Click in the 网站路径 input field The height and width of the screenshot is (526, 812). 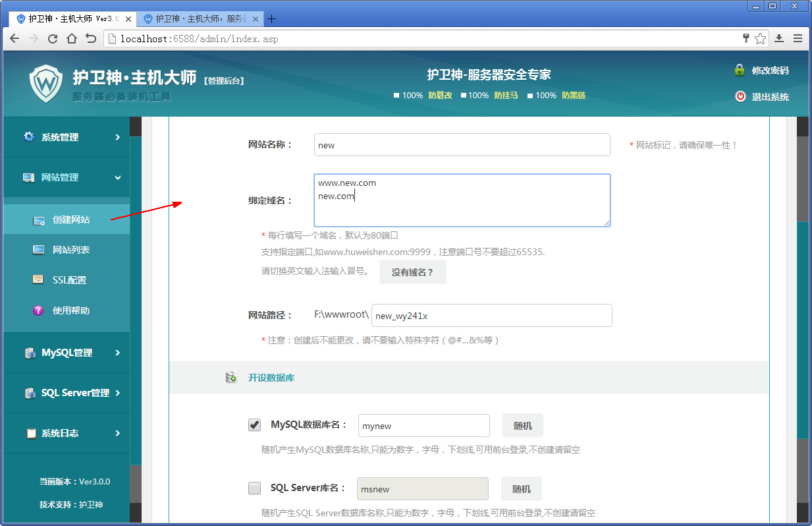(492, 316)
